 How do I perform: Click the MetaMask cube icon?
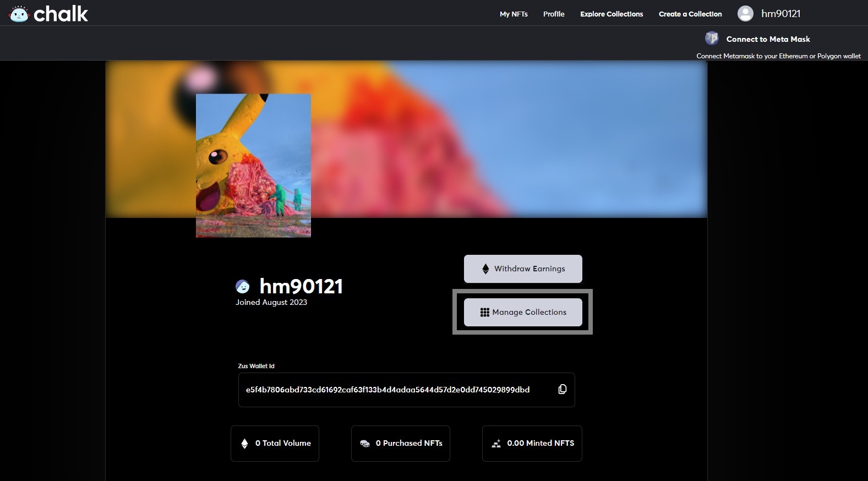coord(712,39)
